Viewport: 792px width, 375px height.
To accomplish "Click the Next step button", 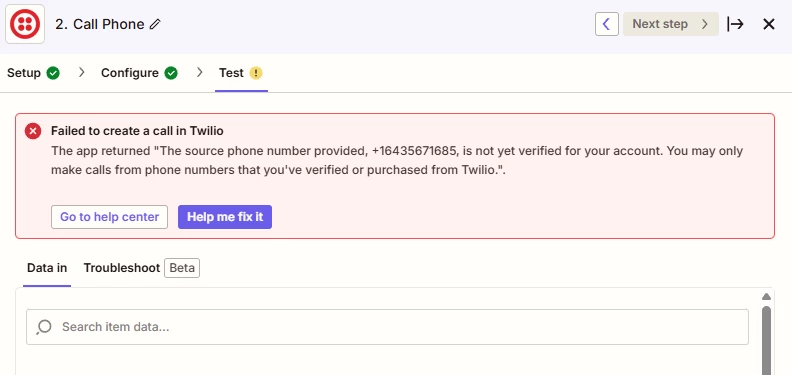I will point(670,24).
